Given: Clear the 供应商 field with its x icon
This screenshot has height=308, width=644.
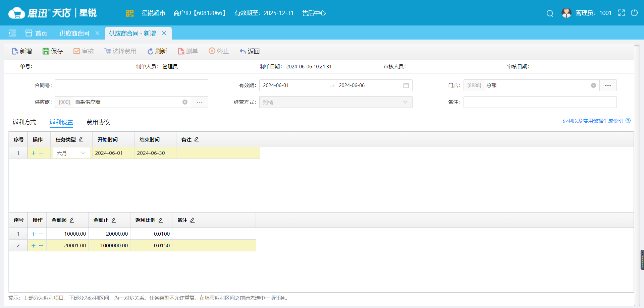Looking at the screenshot, I should tap(185, 102).
